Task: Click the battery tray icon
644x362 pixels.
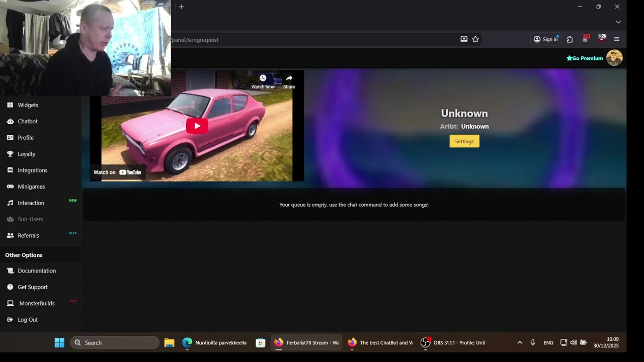Action: pos(584,343)
